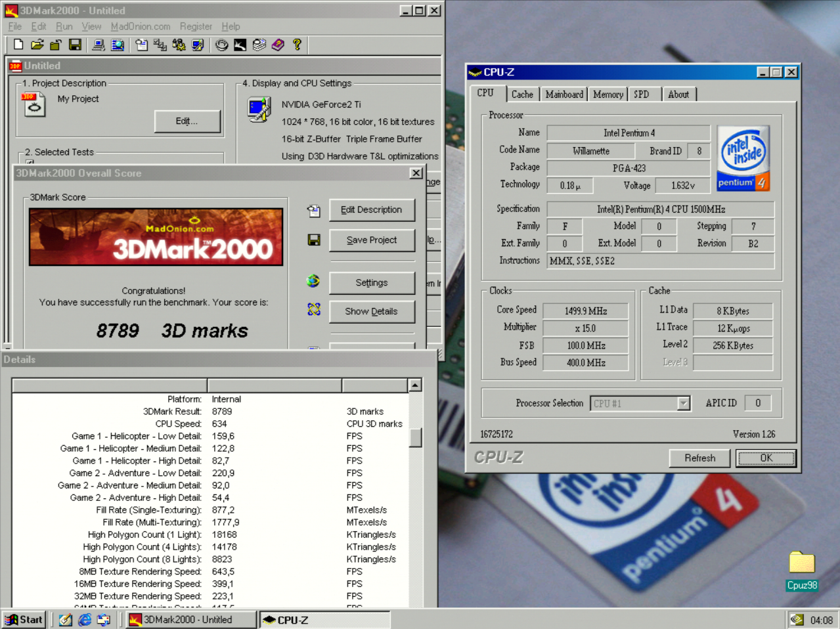Open the Help menu in 3DMark2000

click(231, 26)
